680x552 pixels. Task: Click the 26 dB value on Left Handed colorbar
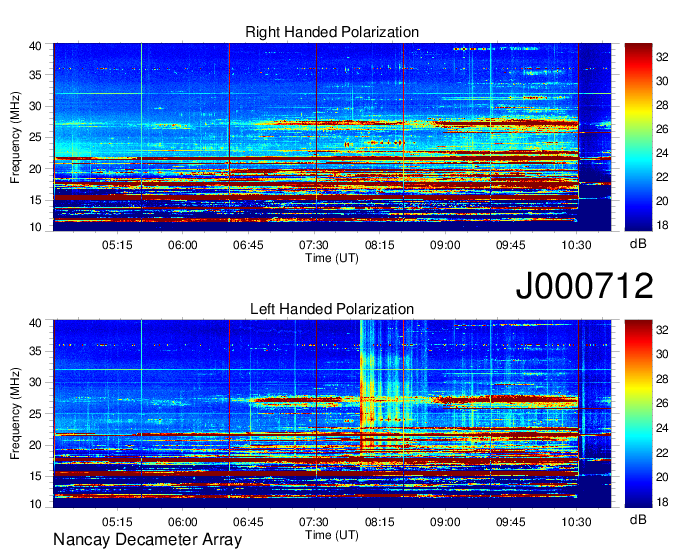coord(662,404)
